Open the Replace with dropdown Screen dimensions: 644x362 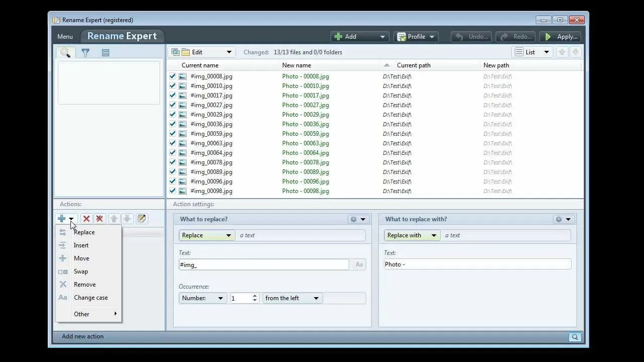point(412,235)
